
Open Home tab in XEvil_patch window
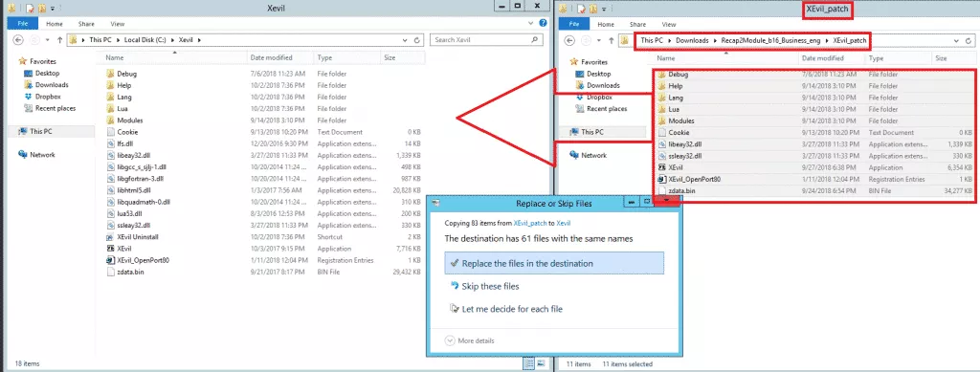click(606, 24)
